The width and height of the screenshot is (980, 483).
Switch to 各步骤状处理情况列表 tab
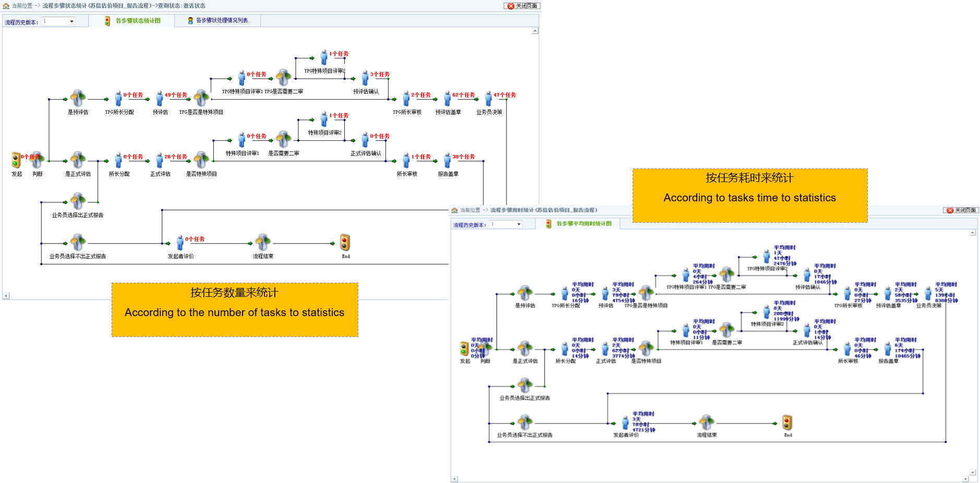coord(217,21)
